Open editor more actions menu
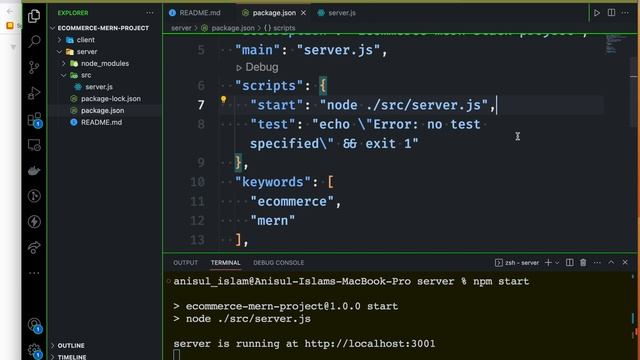This screenshot has height=360, width=640. click(x=625, y=13)
